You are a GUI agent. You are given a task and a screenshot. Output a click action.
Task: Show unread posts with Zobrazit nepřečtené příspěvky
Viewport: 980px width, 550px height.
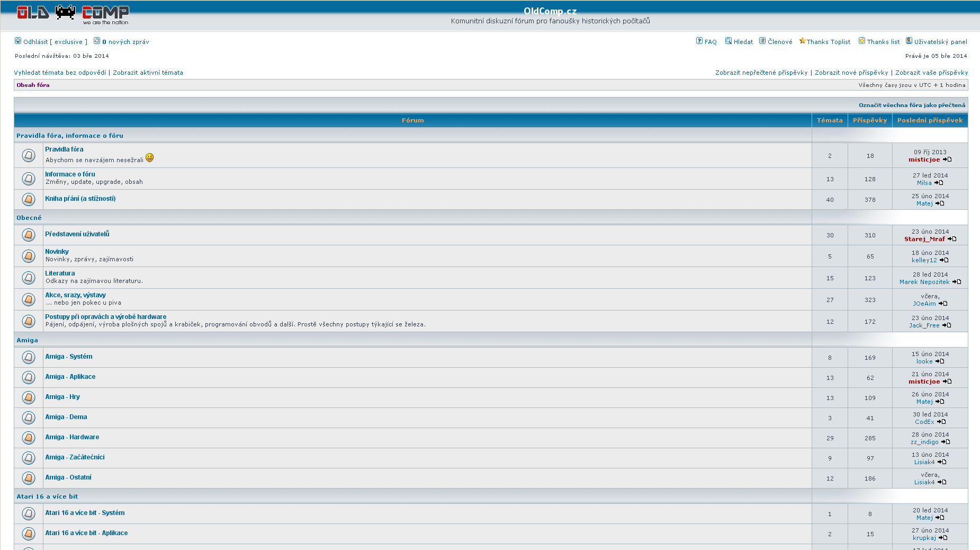761,73
